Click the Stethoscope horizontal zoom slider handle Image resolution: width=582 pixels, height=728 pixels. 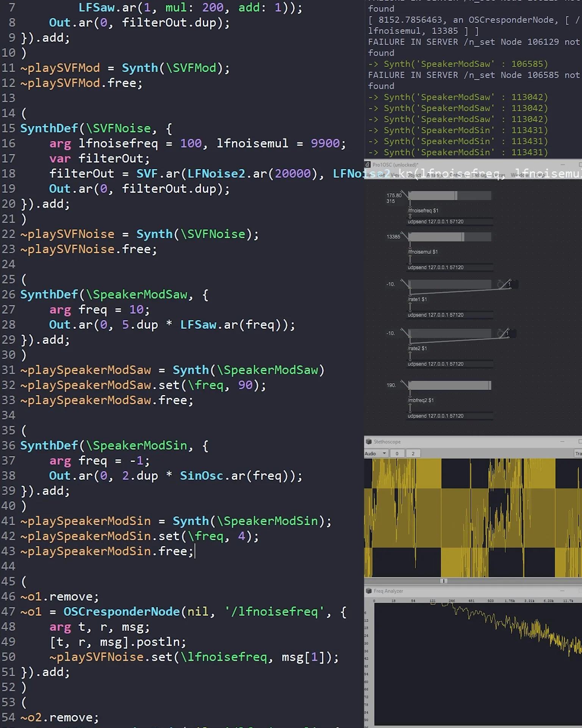tap(444, 581)
